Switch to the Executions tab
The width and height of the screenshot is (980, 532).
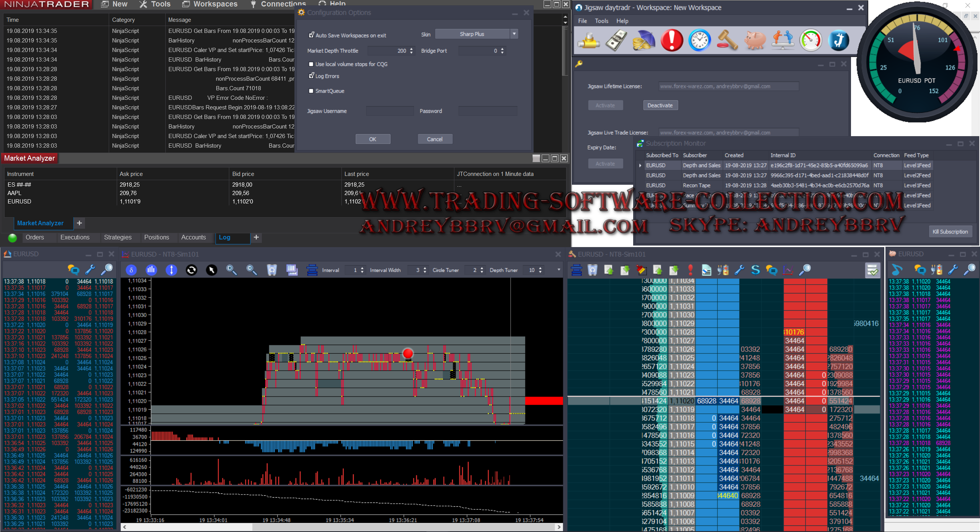pyautogui.click(x=75, y=238)
